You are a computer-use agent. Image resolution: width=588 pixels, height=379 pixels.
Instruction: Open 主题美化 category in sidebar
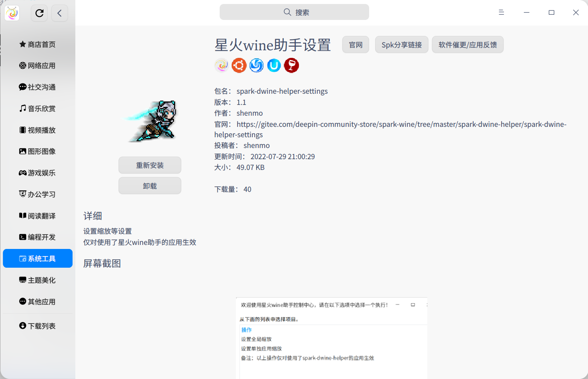pyautogui.click(x=37, y=280)
